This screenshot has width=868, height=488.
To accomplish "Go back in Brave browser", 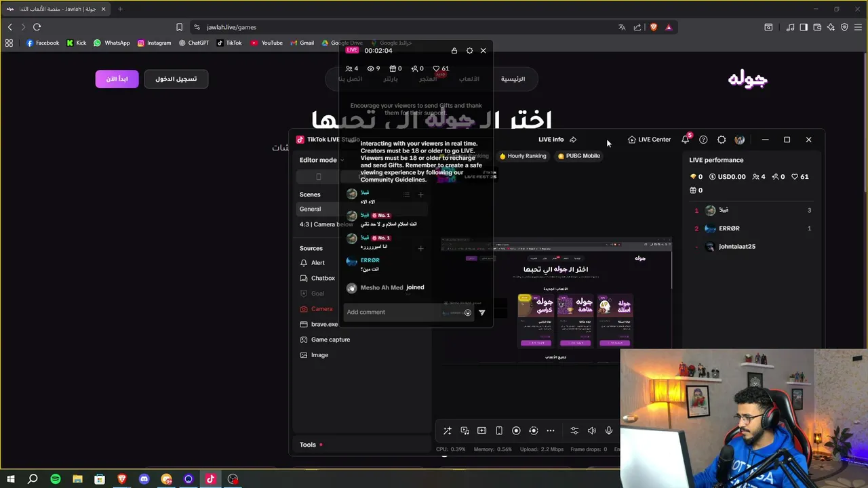I will pyautogui.click(x=9, y=27).
